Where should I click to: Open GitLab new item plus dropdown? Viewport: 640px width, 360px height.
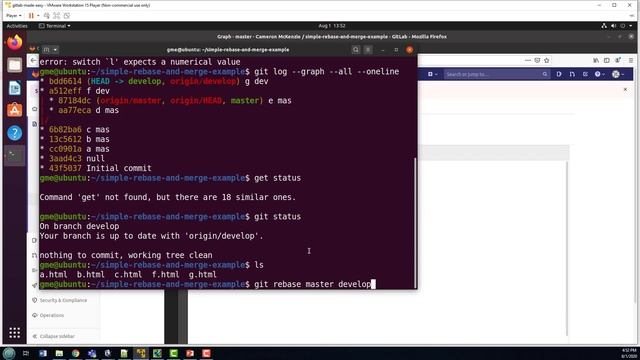[x=432, y=74]
